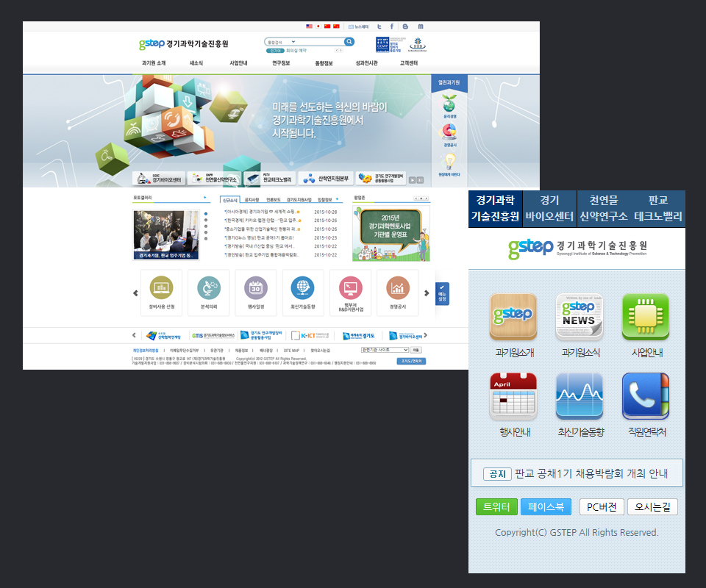Select the 신규소식 news tab
Screen dimensions: 706x588
230,200
